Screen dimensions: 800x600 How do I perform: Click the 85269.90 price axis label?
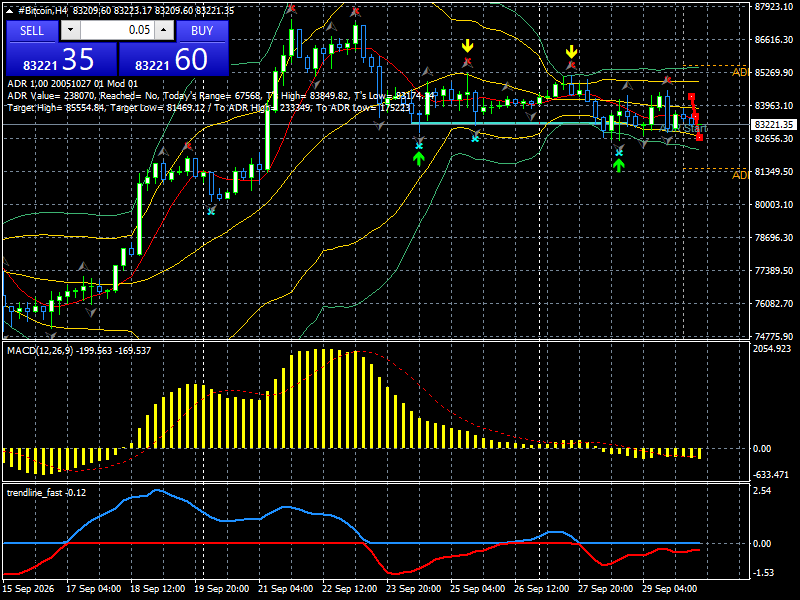point(773,72)
